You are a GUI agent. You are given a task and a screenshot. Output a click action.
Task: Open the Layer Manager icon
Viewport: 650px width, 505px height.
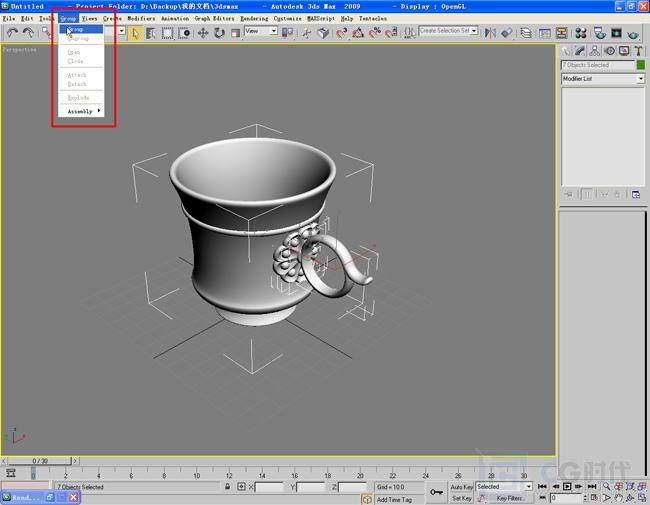tap(526, 33)
